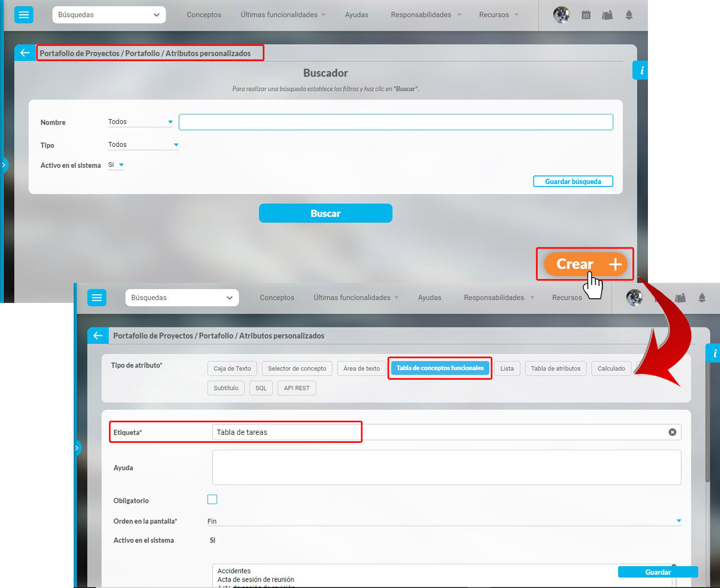Click the map icon in top bar

pos(608,15)
